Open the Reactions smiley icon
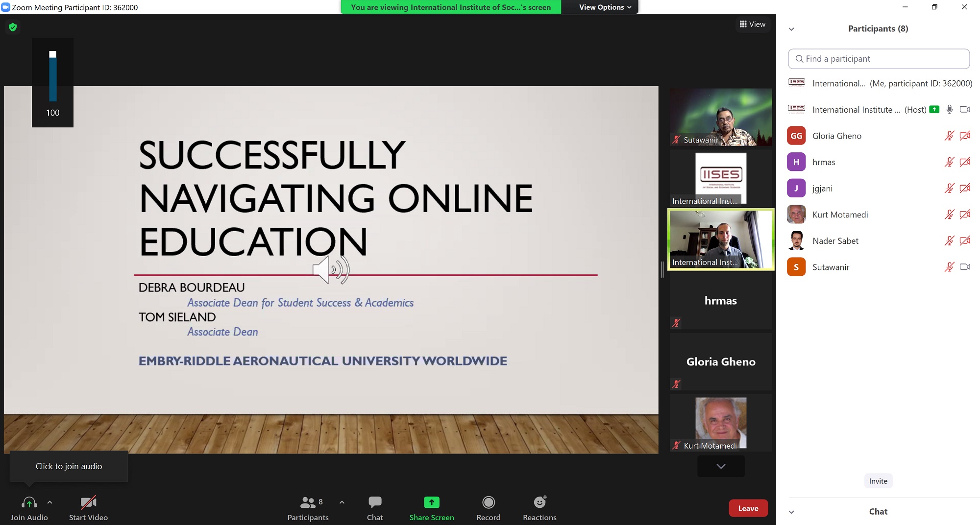The height and width of the screenshot is (525, 980). click(x=540, y=502)
